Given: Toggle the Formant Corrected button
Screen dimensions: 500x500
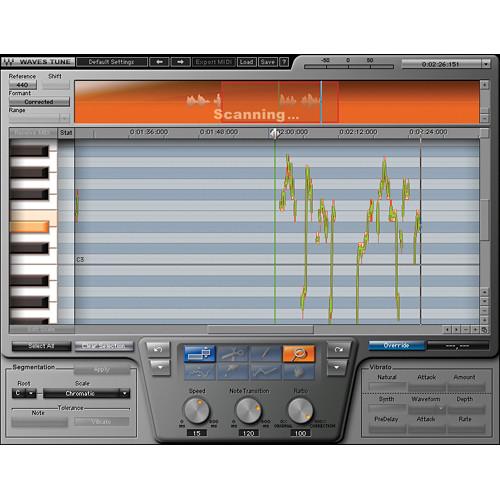Looking at the screenshot, I should [39, 102].
